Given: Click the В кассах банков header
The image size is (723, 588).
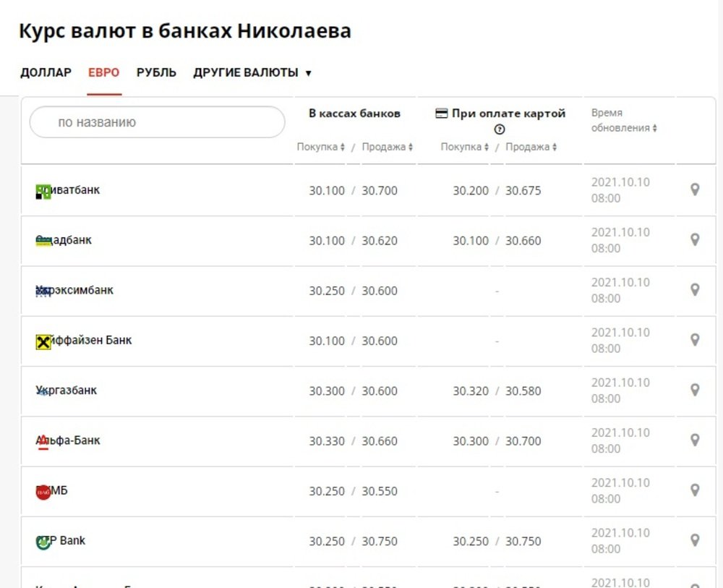Looking at the screenshot, I should click(x=354, y=114).
